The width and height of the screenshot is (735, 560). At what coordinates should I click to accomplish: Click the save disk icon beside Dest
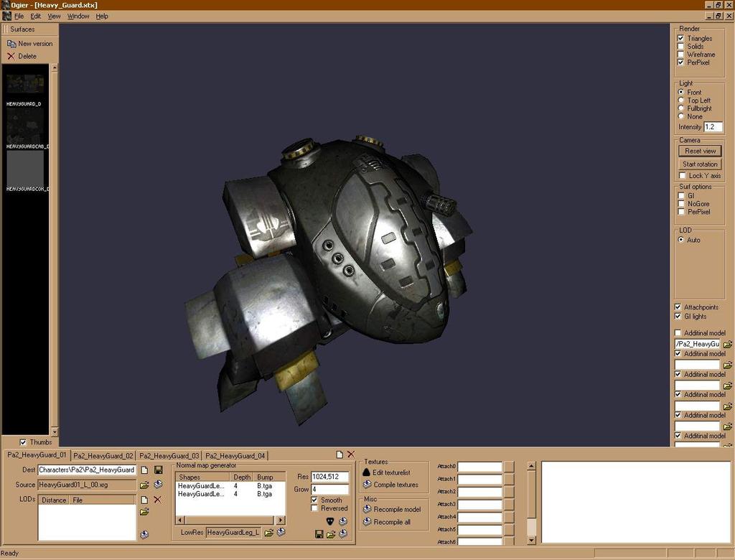point(159,470)
